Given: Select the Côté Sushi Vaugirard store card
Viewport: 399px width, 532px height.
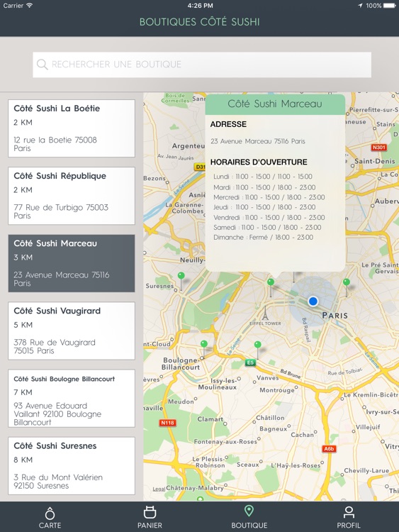Looking at the screenshot, I should pyautogui.click(x=72, y=331).
